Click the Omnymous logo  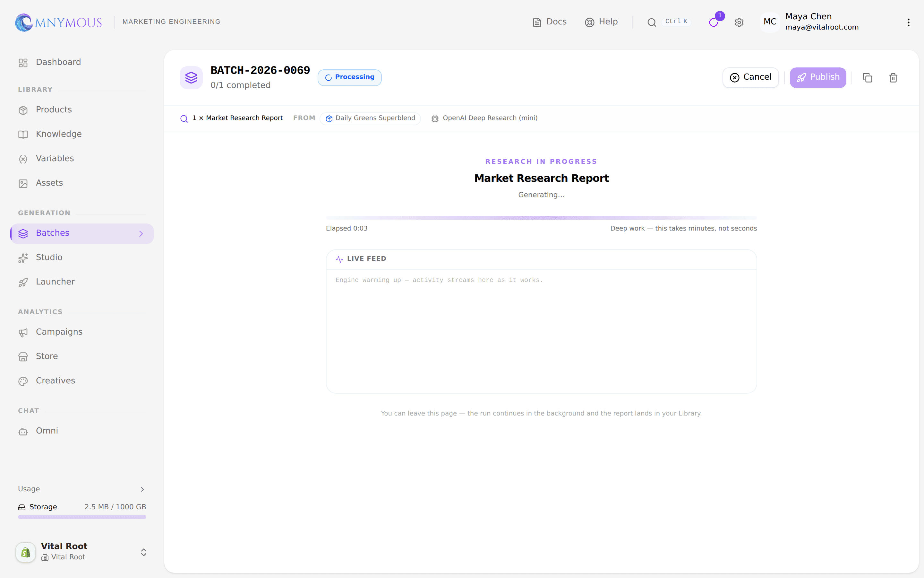pos(58,22)
